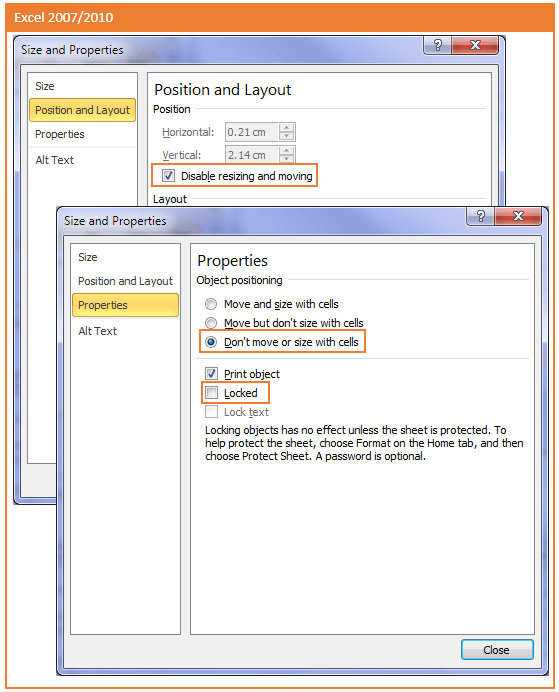Image resolution: width=559 pixels, height=692 pixels.
Task: Open Help in the front Size and Properties dialog
Action: pos(480,216)
